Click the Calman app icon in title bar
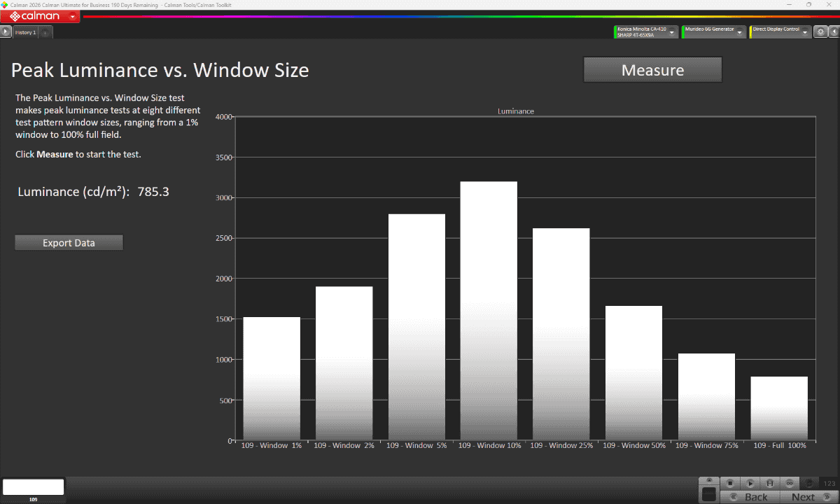This screenshot has height=504, width=840. 5,5
